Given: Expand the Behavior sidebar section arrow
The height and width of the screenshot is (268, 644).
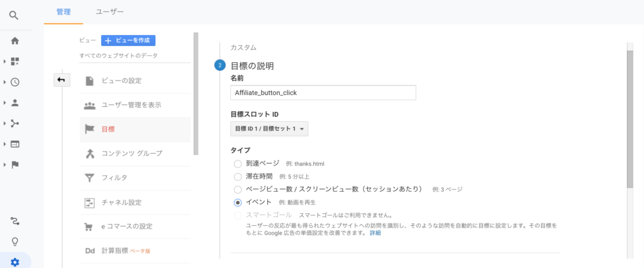Looking at the screenshot, I should (5, 144).
